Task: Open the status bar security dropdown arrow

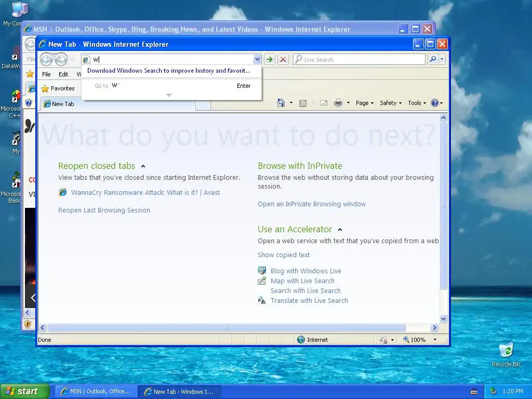Action: point(393,340)
